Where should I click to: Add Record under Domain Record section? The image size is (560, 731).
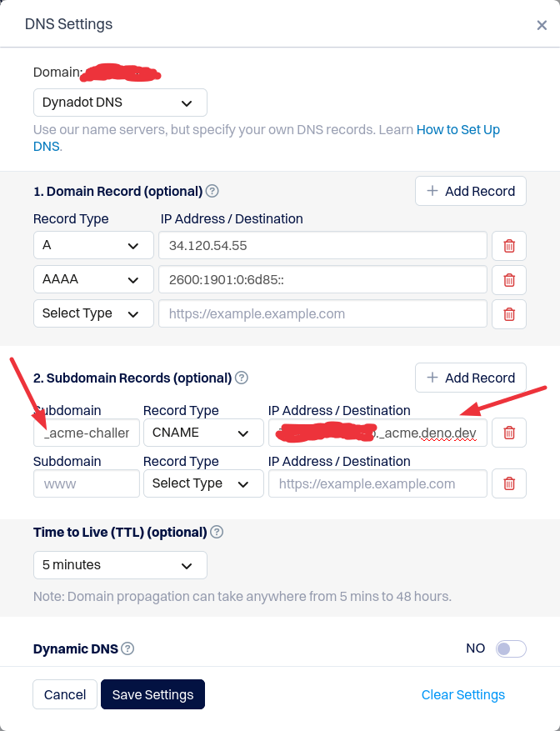coord(471,191)
